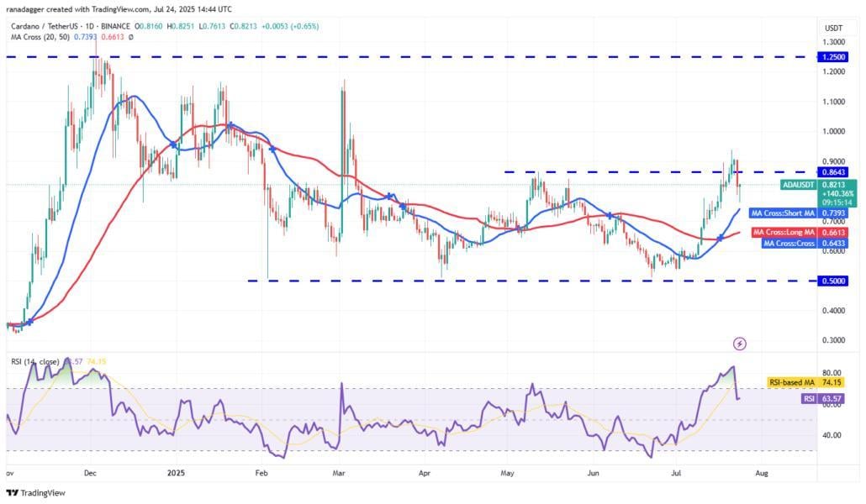Click the purple RSI 63.57 value label
Screen dimensions: 866x504
pyautogui.click(x=822, y=398)
